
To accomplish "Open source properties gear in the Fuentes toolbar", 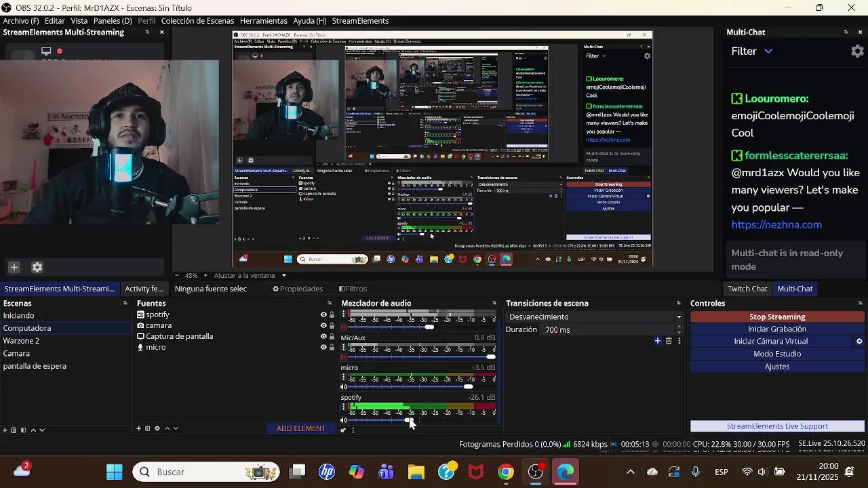I will click(x=157, y=428).
